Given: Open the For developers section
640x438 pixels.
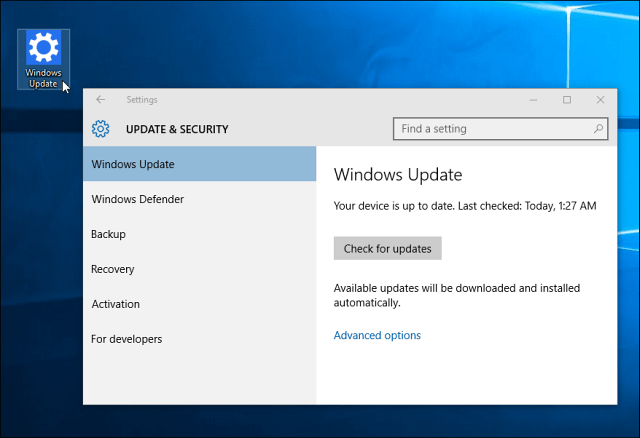Looking at the screenshot, I should (x=200, y=339).
